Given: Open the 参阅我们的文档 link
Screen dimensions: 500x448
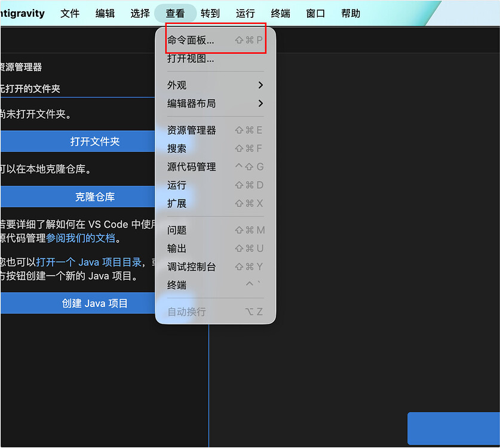Looking at the screenshot, I should click(81, 238).
